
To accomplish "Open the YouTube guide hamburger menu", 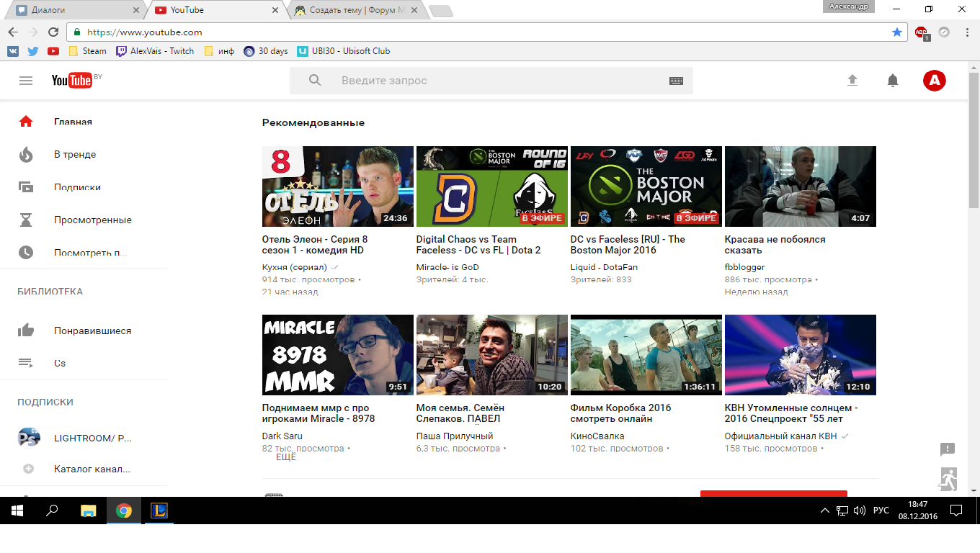I will point(26,81).
